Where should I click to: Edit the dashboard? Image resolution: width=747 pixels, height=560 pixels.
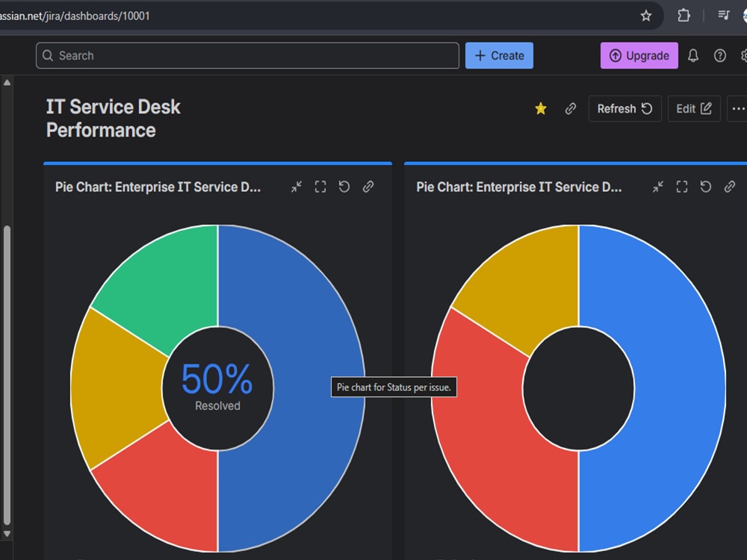(694, 108)
